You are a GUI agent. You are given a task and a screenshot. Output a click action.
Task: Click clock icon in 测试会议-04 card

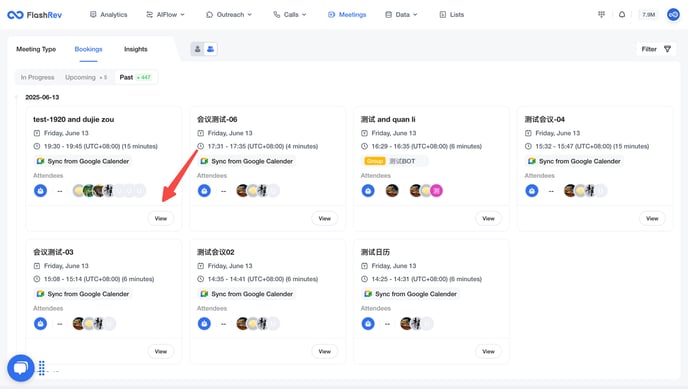528,146
